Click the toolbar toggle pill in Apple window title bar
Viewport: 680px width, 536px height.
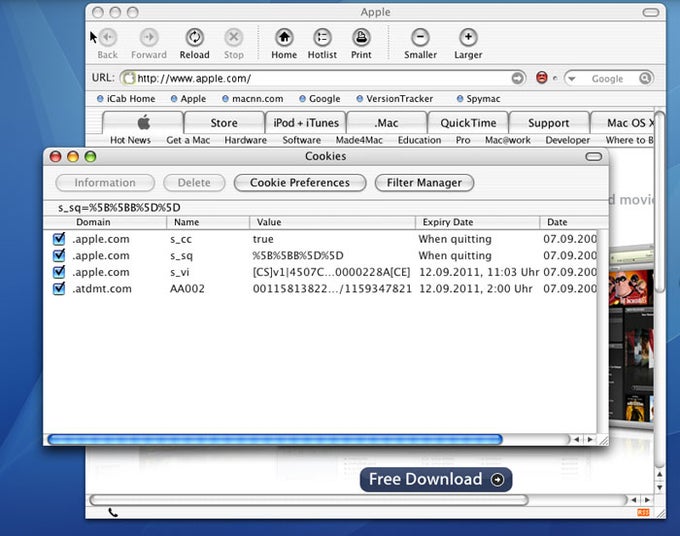tap(651, 12)
